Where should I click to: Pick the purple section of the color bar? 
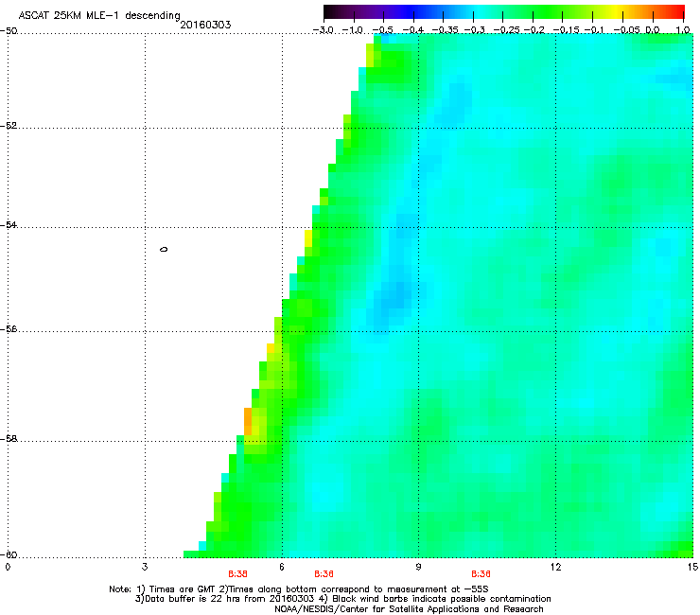(x=375, y=11)
